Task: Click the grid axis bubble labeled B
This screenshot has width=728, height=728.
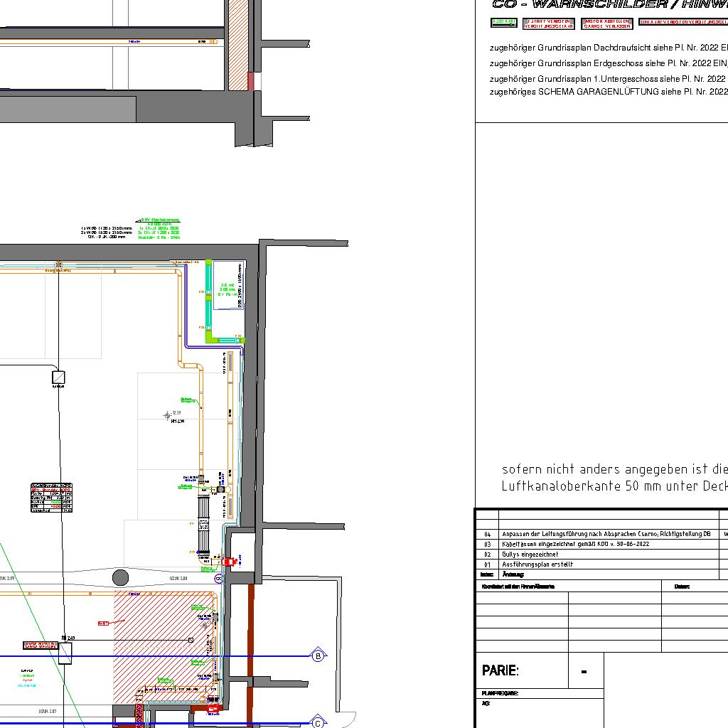Action: pyautogui.click(x=318, y=655)
